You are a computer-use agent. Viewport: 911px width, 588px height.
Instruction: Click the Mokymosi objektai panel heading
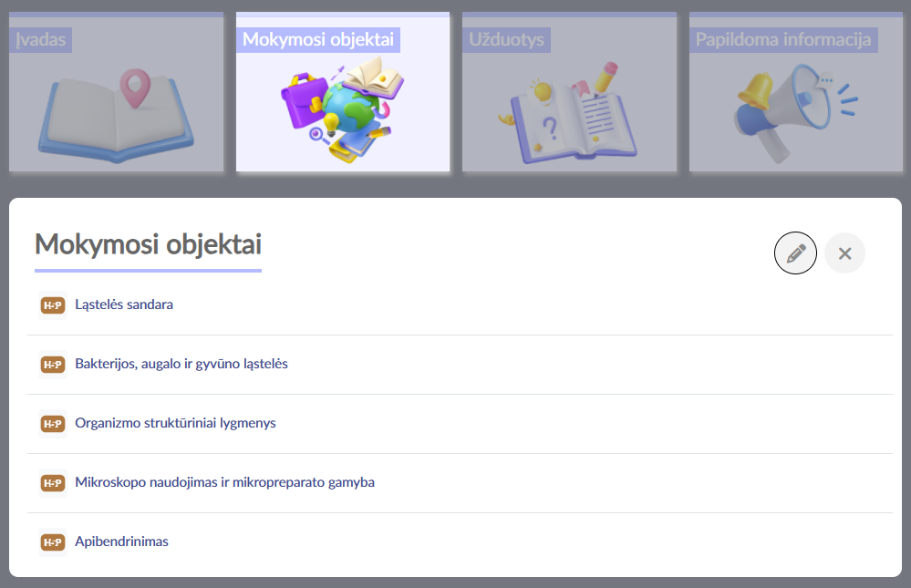pos(148,244)
